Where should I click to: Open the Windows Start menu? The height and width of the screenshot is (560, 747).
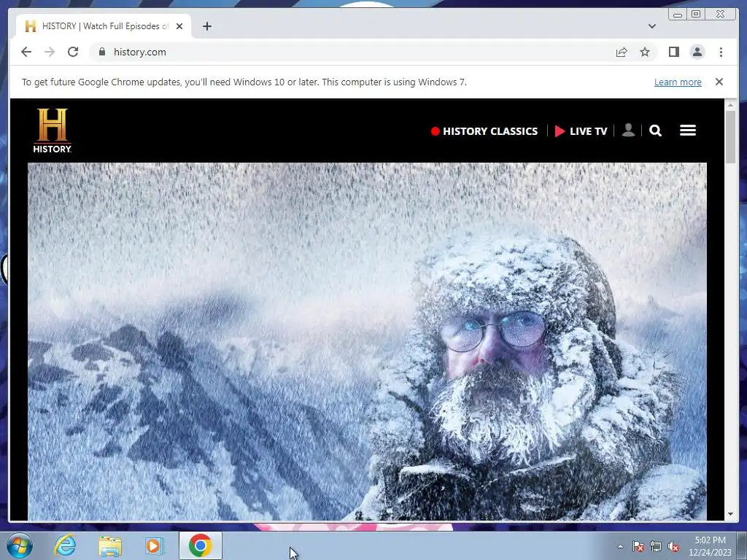tap(19, 545)
